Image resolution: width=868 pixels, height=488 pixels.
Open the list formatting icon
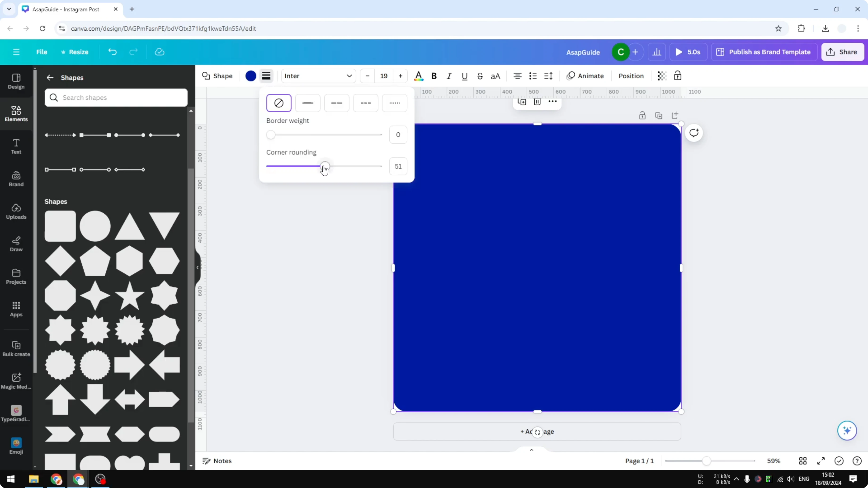point(533,76)
